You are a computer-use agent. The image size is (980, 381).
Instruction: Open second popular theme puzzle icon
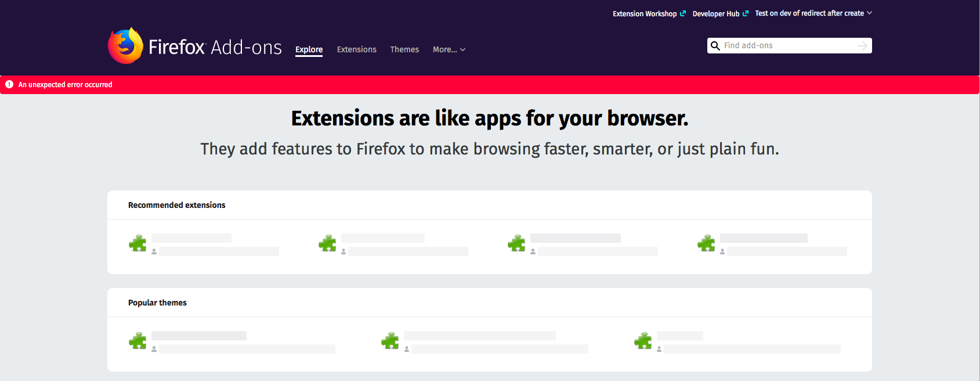[390, 340]
